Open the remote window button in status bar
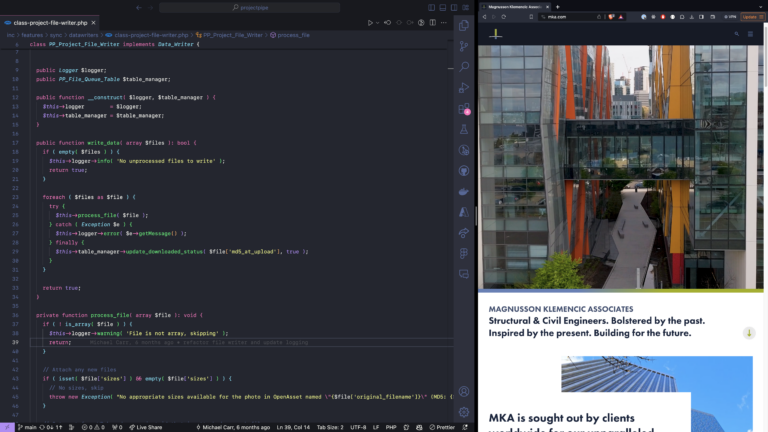 coord(7,427)
